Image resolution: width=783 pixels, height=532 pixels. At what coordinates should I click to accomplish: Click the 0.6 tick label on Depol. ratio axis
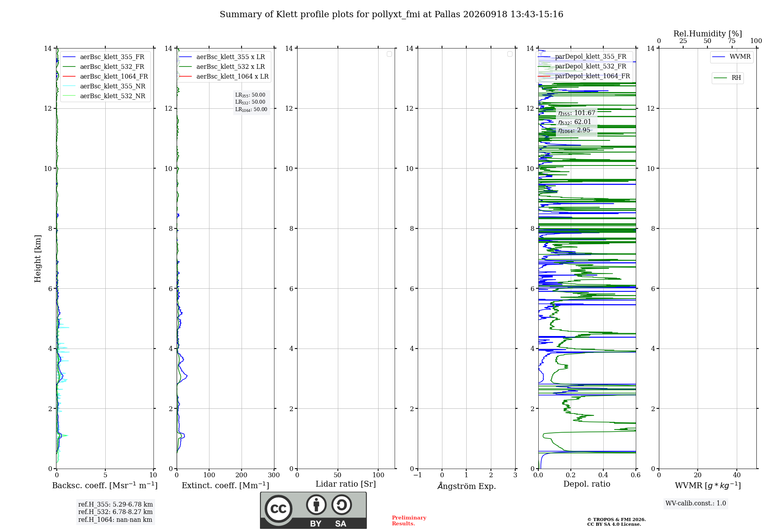[635, 475]
